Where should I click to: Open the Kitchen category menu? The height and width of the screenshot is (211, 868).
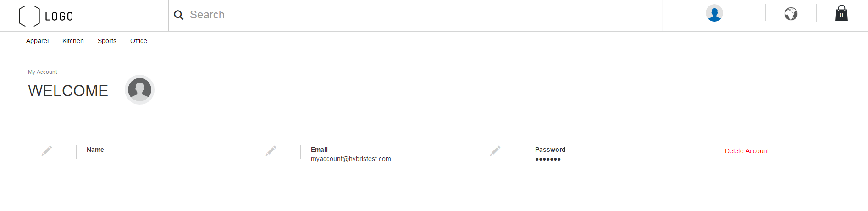(x=73, y=41)
